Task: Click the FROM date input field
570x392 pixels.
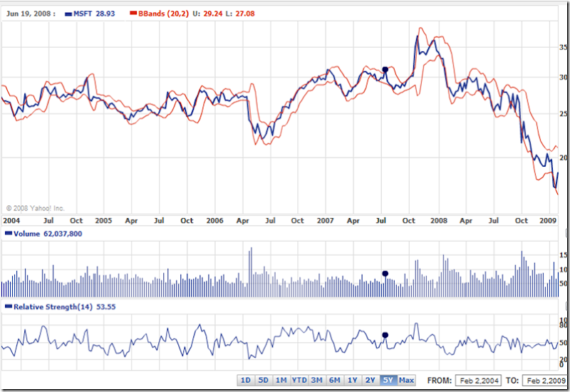Action: (478, 381)
